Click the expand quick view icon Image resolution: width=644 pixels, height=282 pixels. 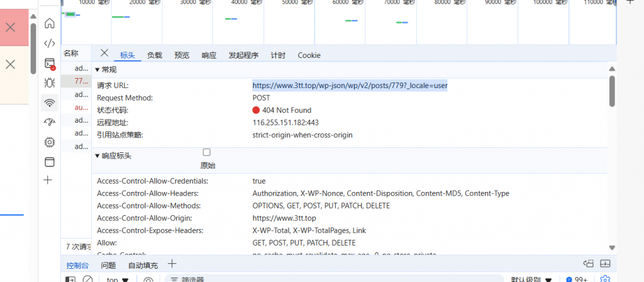pos(589,264)
